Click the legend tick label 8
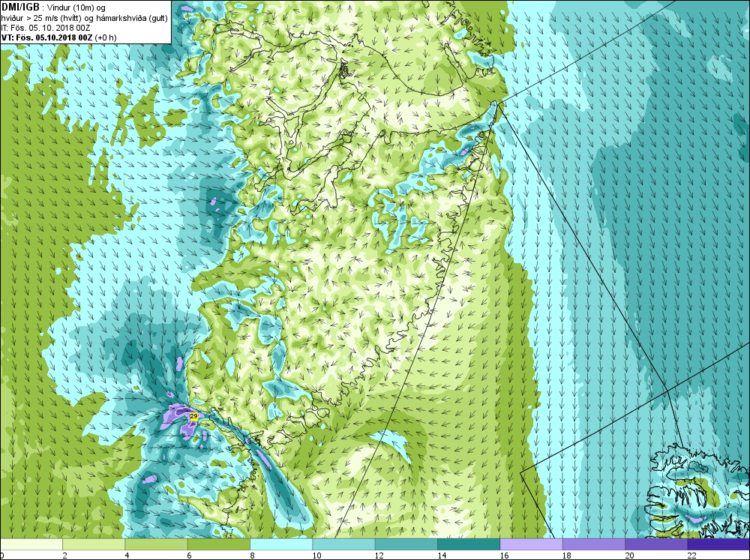The width and height of the screenshot is (750, 560). tap(252, 556)
